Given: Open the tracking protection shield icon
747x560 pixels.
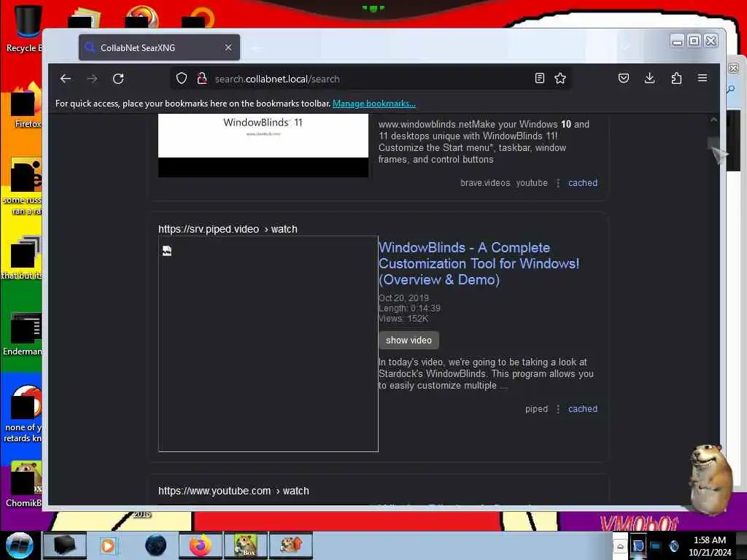Looking at the screenshot, I should 182,78.
